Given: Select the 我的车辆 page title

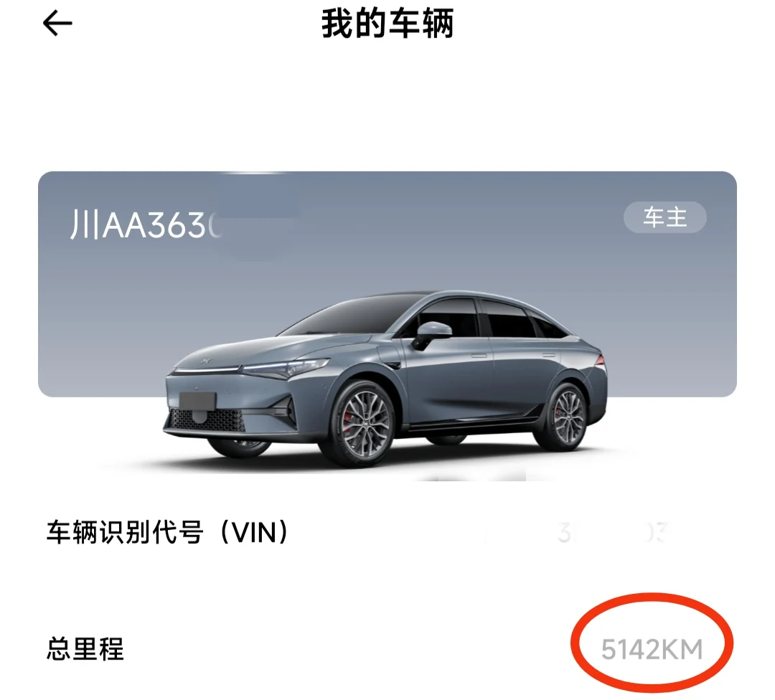Looking at the screenshot, I should [387, 24].
